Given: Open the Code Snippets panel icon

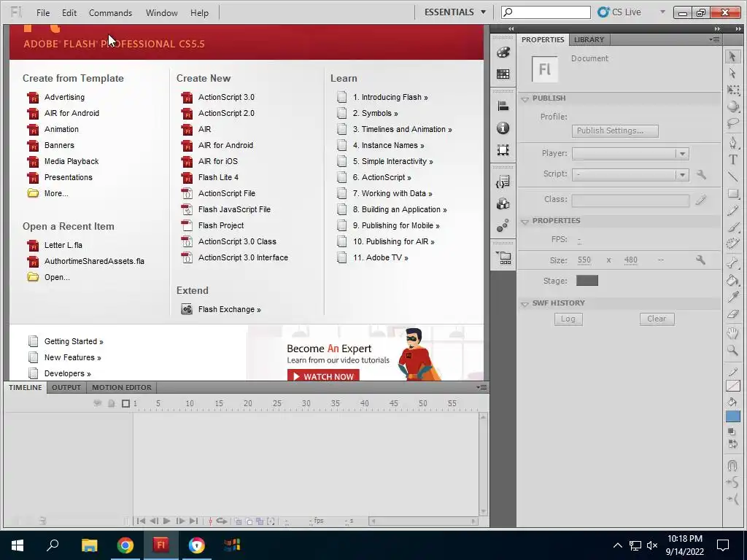Looking at the screenshot, I should coord(503,182).
